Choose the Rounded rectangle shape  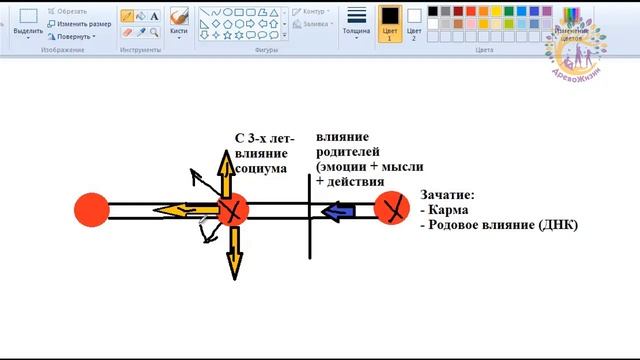pyautogui.click(x=251, y=12)
